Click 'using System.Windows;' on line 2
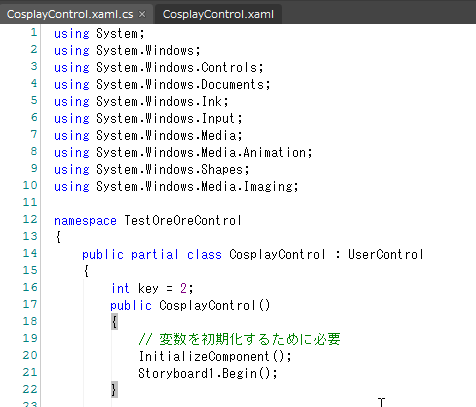 coord(127,50)
